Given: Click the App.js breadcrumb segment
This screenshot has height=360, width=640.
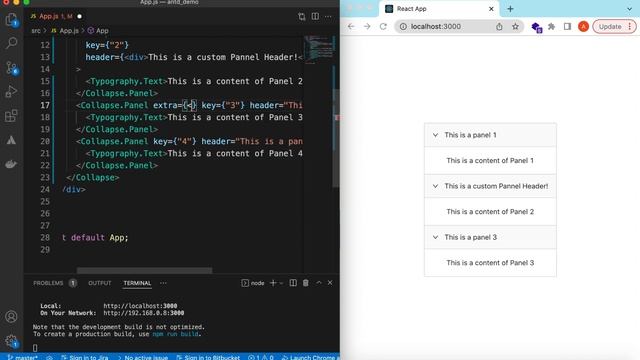Looking at the screenshot, I should click(65, 31).
